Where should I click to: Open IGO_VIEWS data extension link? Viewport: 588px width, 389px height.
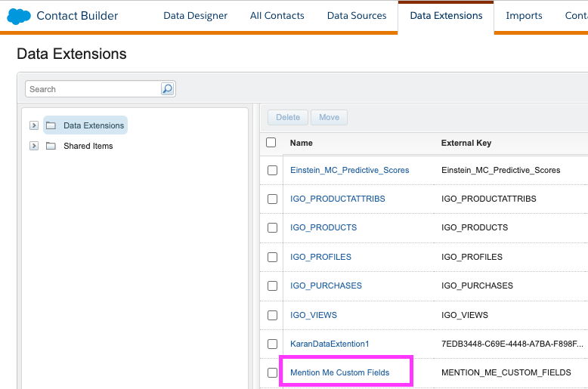(x=314, y=315)
